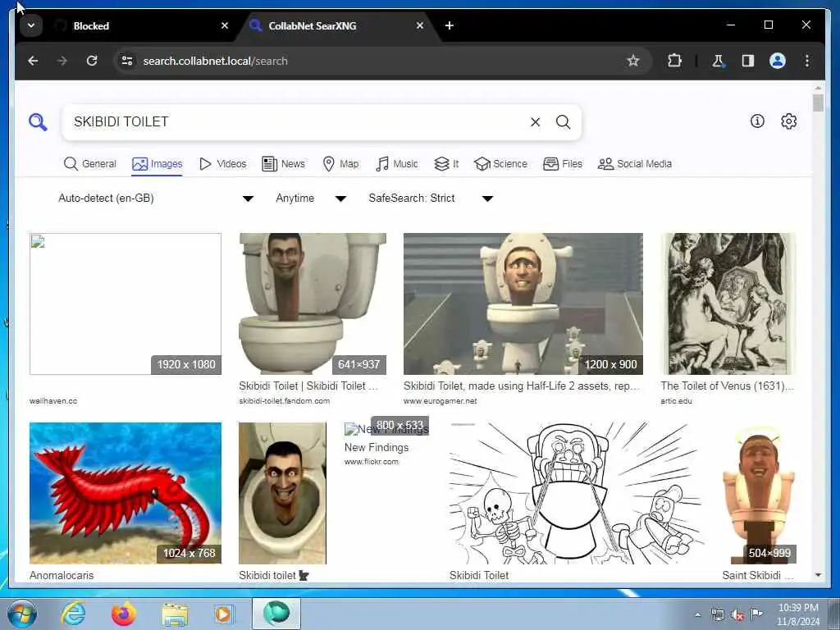Image resolution: width=840 pixels, height=630 pixels.
Task: Submit search using the magnifier button
Action: pos(563,122)
